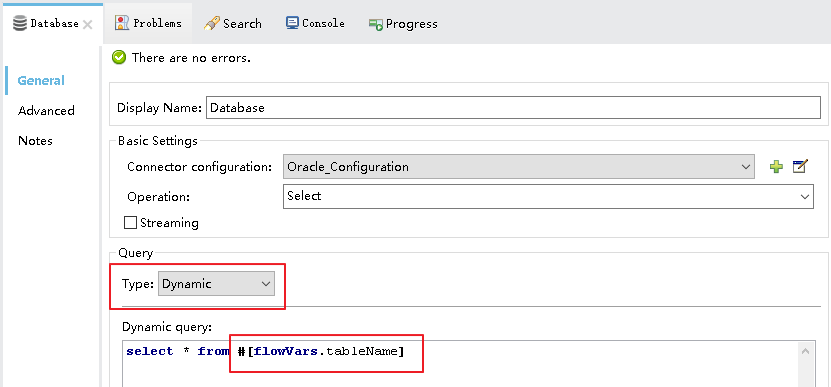The height and width of the screenshot is (387, 831).
Task: Open the Connector configuration dropdown
Action: coord(519,167)
